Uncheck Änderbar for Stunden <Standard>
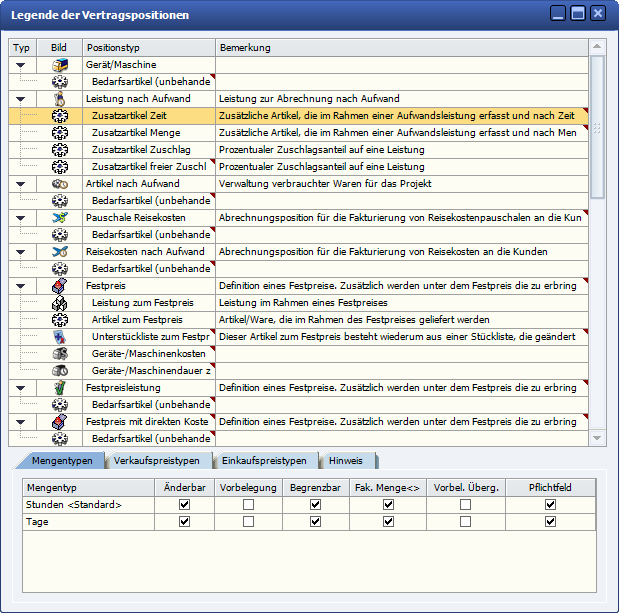 tap(183, 505)
